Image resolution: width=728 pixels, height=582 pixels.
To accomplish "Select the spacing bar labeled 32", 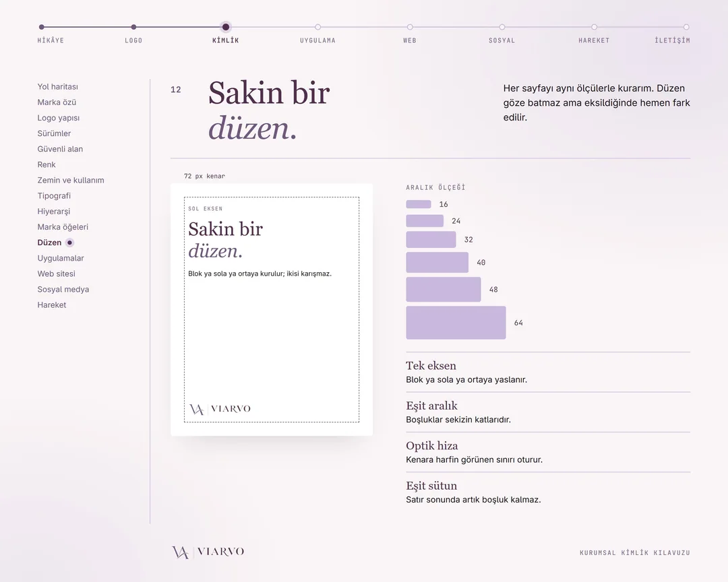I will [431, 240].
